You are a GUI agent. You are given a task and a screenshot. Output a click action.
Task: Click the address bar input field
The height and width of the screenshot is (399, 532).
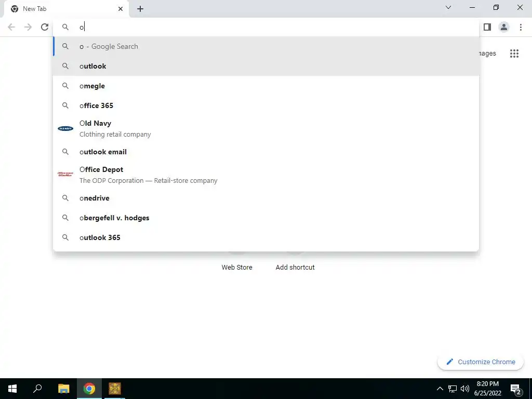266,27
